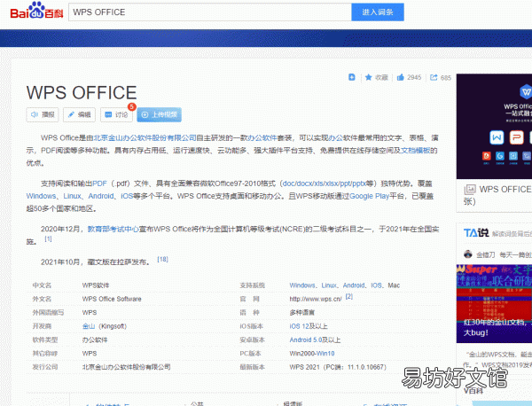Click the Win10 link in the PC版本 row

325,354
